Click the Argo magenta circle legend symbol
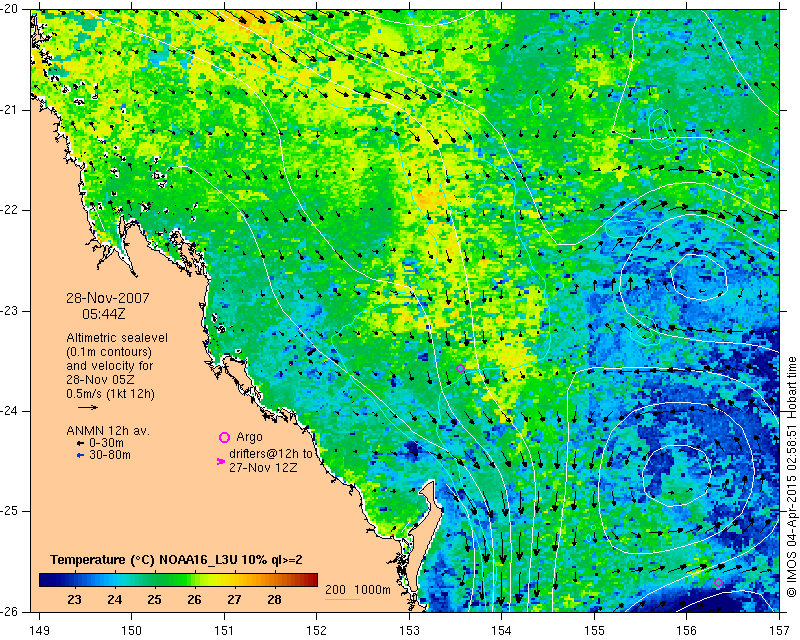 pos(224,437)
